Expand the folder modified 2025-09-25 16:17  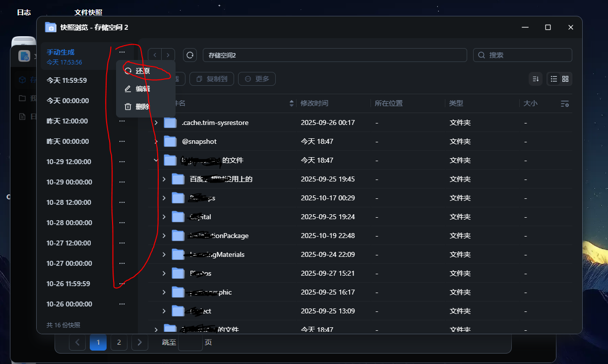pos(164,292)
